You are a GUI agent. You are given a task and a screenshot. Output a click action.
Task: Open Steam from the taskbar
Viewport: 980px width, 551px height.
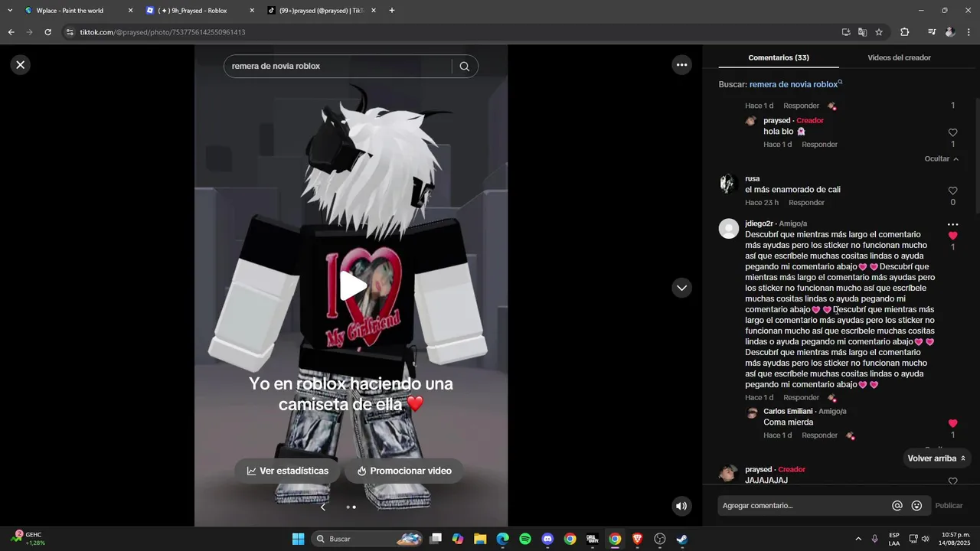tap(682, 539)
